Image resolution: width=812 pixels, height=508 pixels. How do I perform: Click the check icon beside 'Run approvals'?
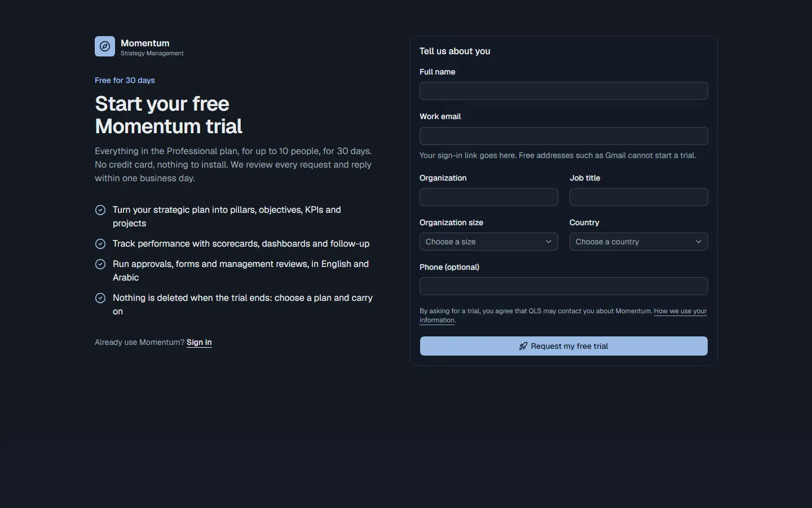pyautogui.click(x=100, y=264)
